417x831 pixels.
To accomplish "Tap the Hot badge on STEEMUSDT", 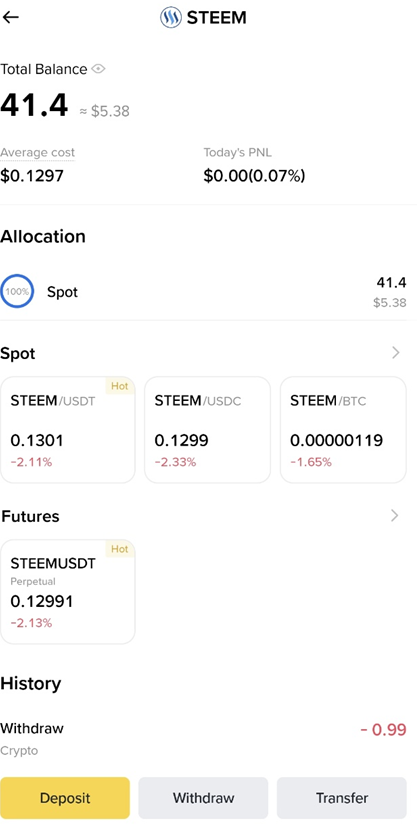I will coord(120,549).
